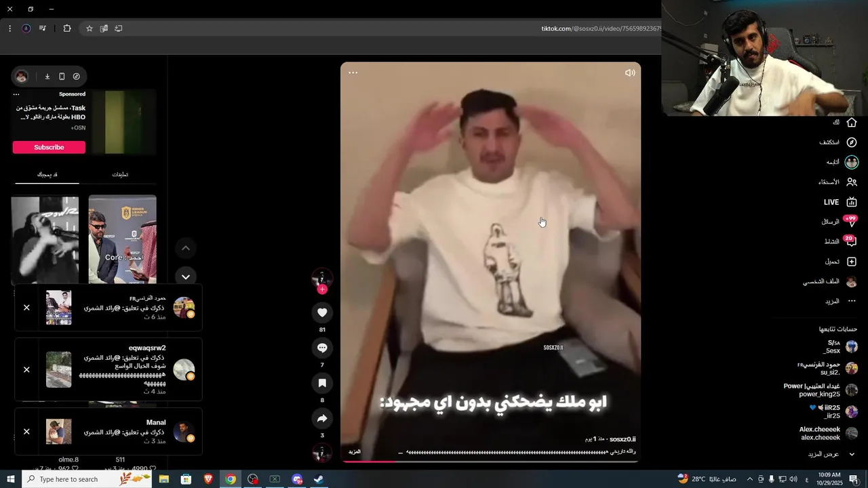Dismiss the Manal notification

pos(26,432)
